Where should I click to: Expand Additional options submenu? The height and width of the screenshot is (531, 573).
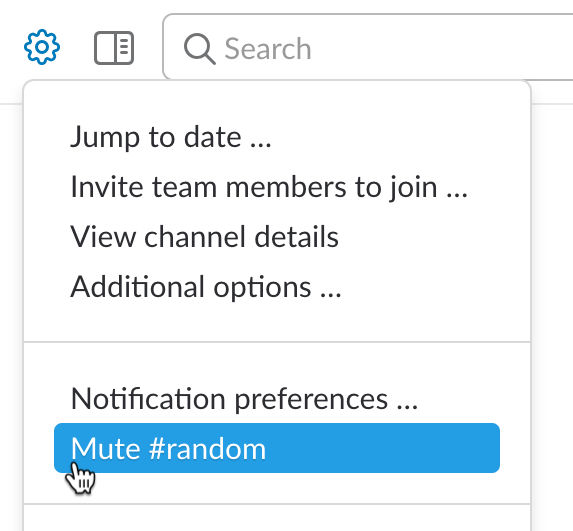277,287
